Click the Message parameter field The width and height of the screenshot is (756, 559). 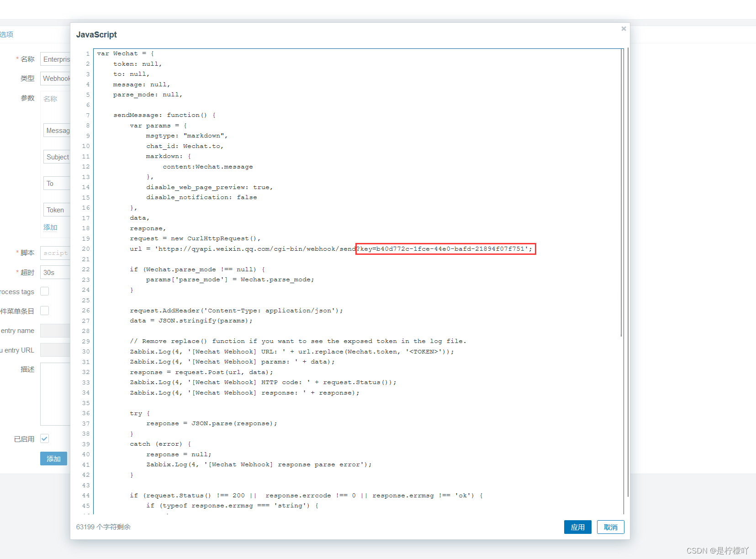point(57,131)
